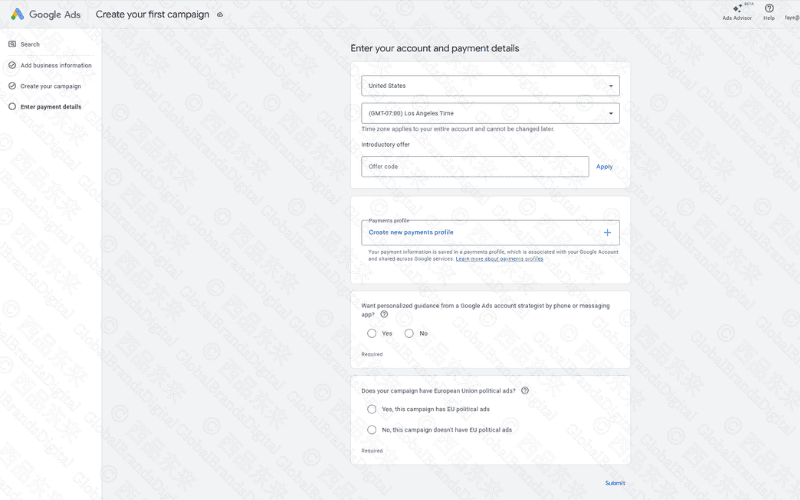Select Yes for personalized strategist guidance
Screen dimensions: 800x500
click(x=372, y=333)
